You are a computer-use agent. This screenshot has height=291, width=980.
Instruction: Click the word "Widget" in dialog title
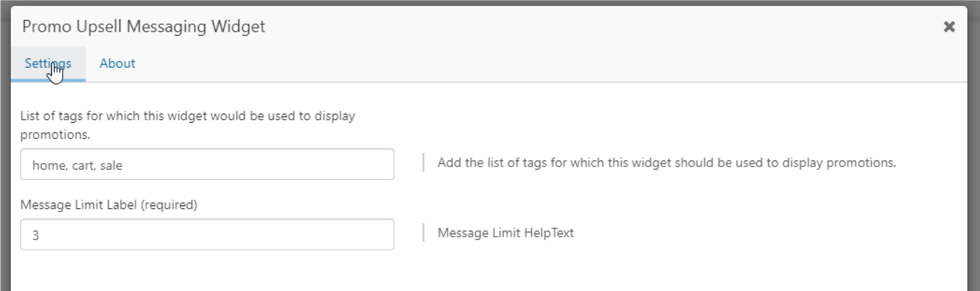[238, 26]
